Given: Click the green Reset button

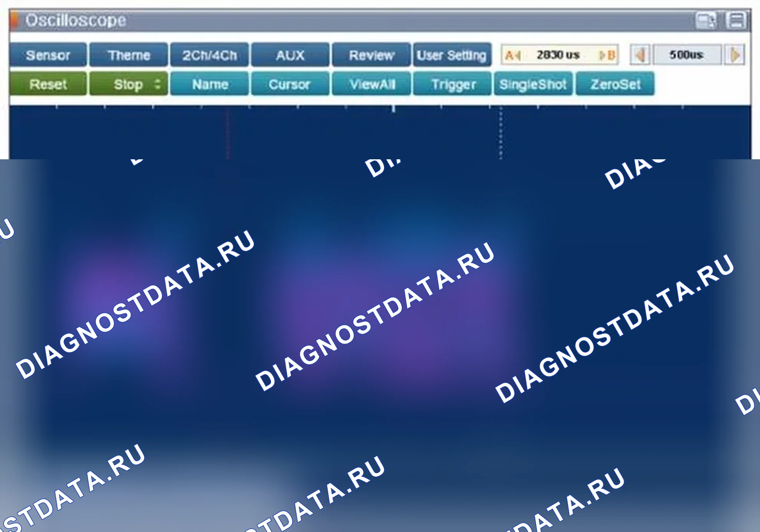Looking at the screenshot, I should (x=48, y=84).
